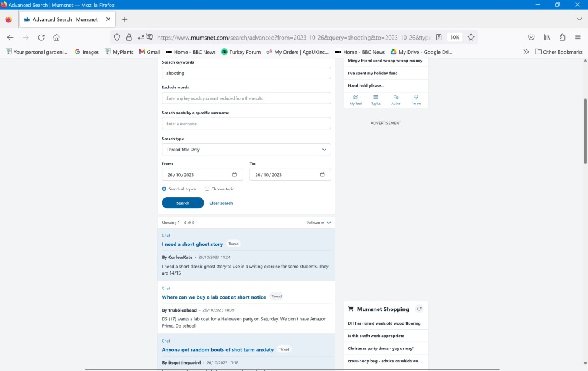
Task: Bookmark this page with the star icon
Action: pyautogui.click(x=471, y=37)
